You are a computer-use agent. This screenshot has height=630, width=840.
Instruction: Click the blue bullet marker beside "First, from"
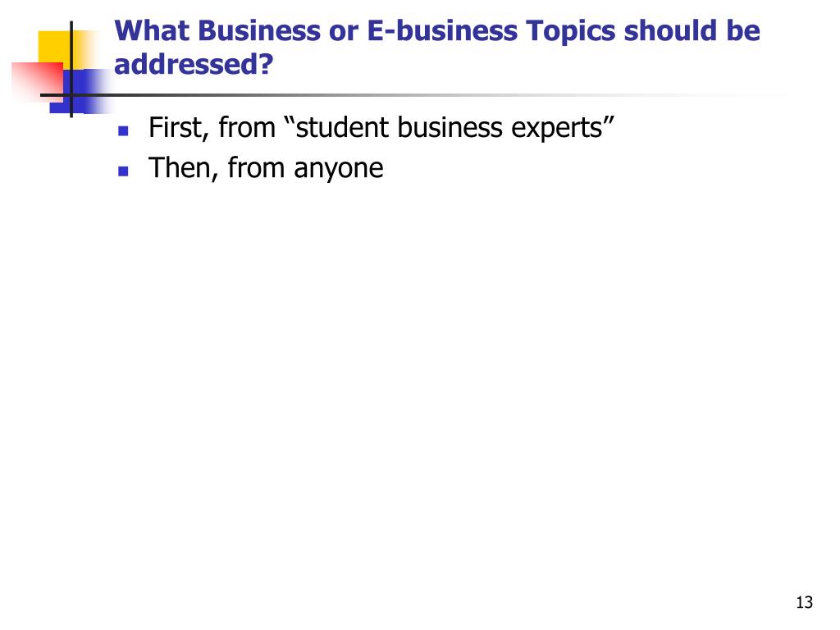[x=123, y=130]
